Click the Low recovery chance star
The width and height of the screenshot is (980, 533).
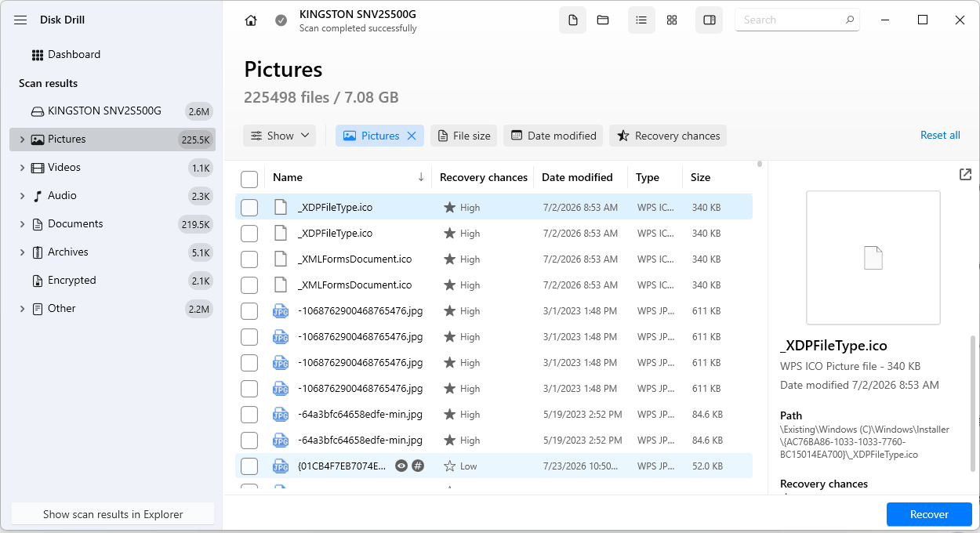click(x=449, y=466)
